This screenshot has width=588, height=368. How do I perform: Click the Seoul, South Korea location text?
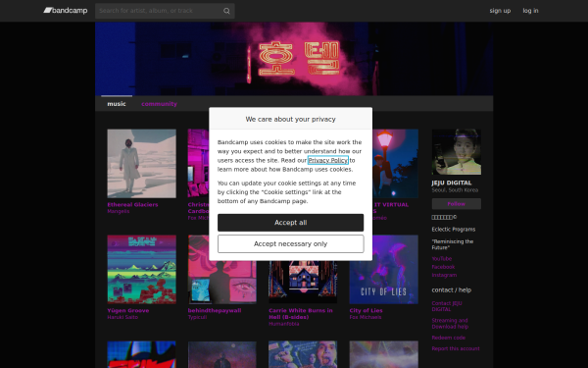[x=455, y=190]
